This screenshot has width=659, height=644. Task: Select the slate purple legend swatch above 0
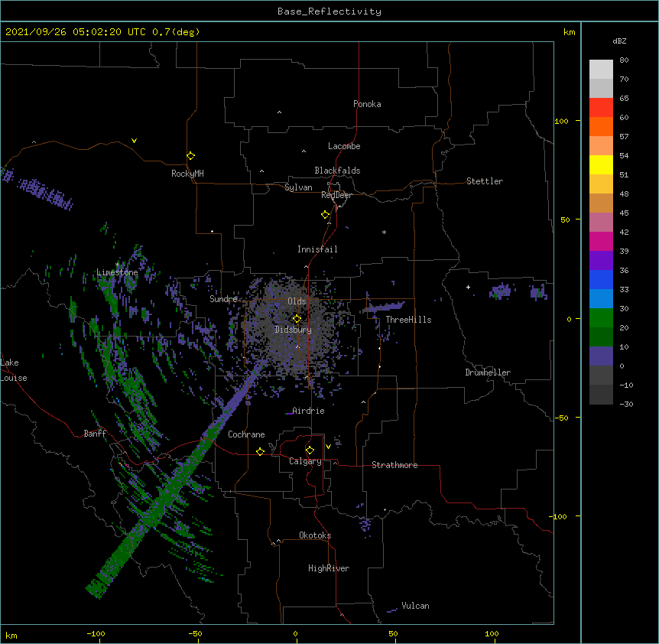(x=601, y=356)
